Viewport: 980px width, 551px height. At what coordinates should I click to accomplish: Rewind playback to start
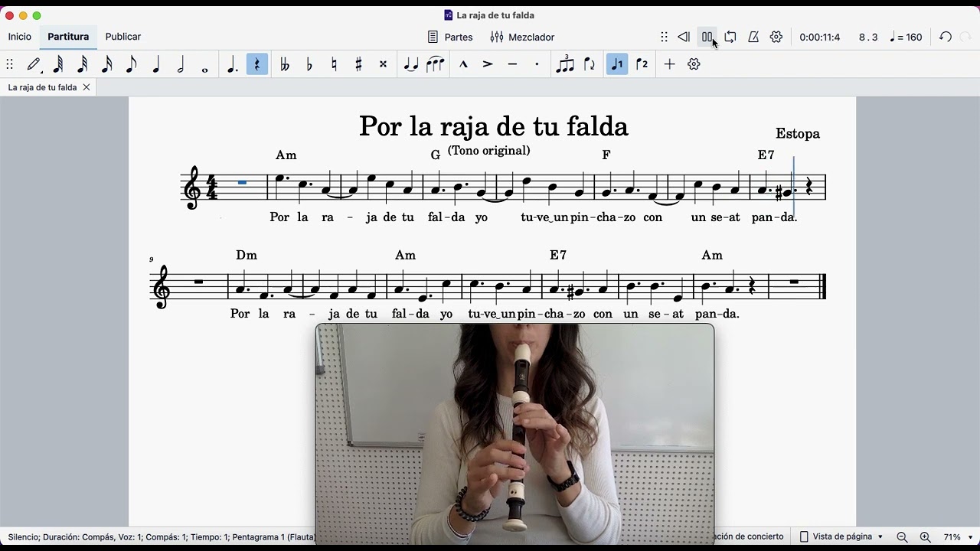tap(684, 37)
